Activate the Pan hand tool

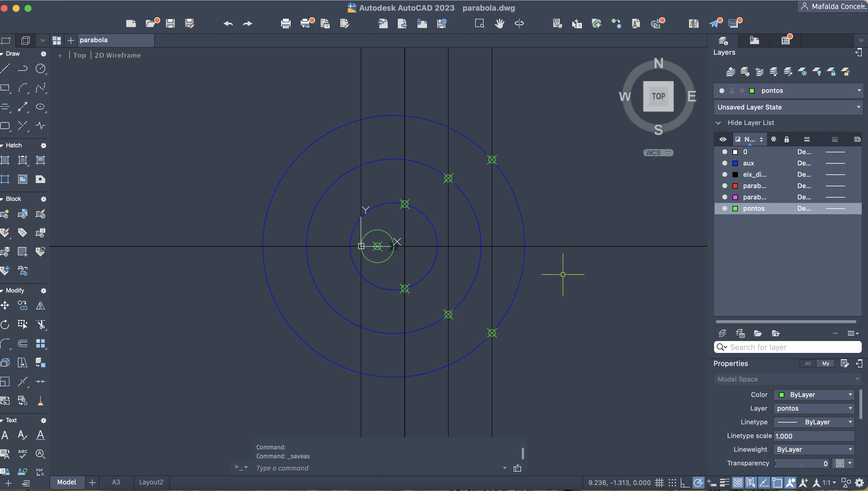click(x=499, y=24)
